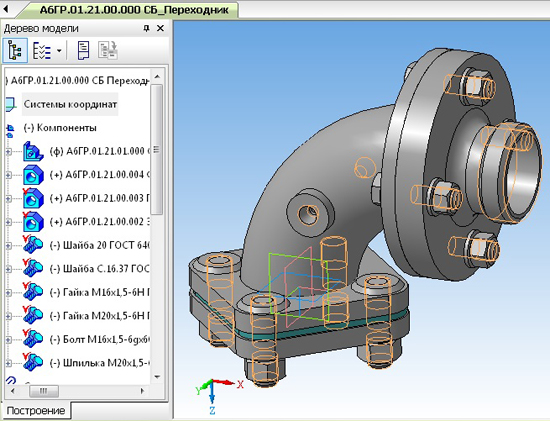Select the (-) Гайка М16х1,5-6Н label
The height and width of the screenshot is (421, 550).
pyautogui.click(x=100, y=292)
